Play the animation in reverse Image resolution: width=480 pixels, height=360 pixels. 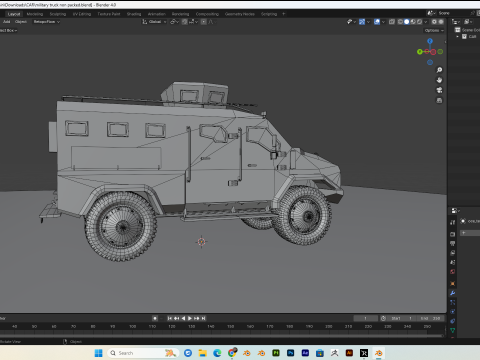183,318
